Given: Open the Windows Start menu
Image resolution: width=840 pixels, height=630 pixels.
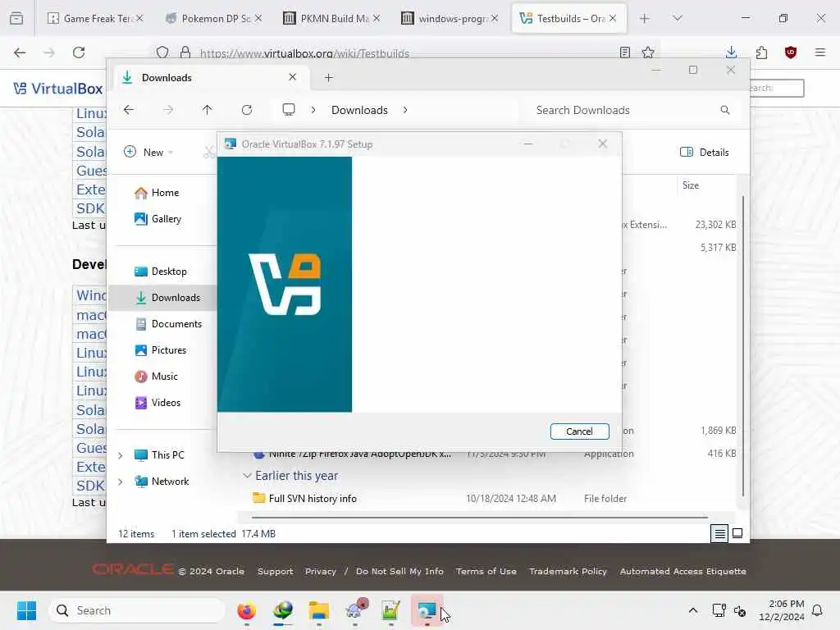Looking at the screenshot, I should click(26, 610).
